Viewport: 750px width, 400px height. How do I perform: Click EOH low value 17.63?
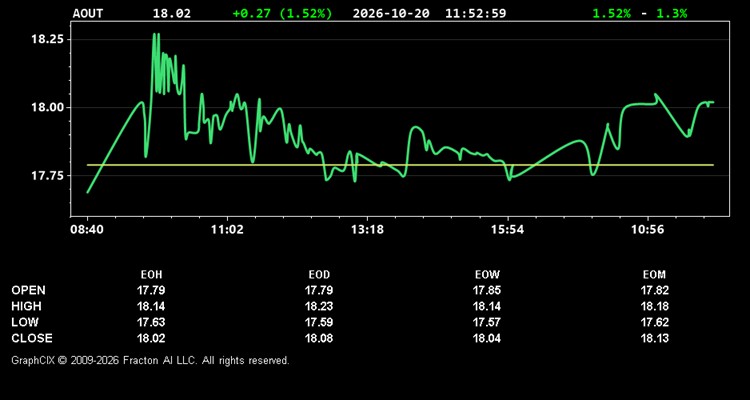click(151, 322)
